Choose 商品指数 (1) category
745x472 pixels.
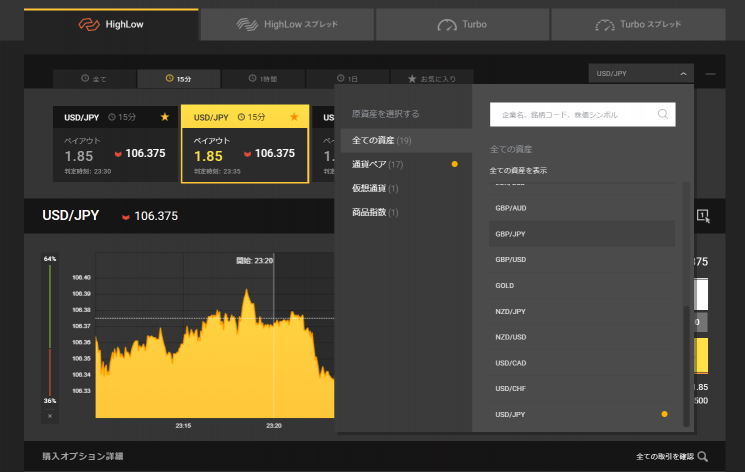[406, 212]
